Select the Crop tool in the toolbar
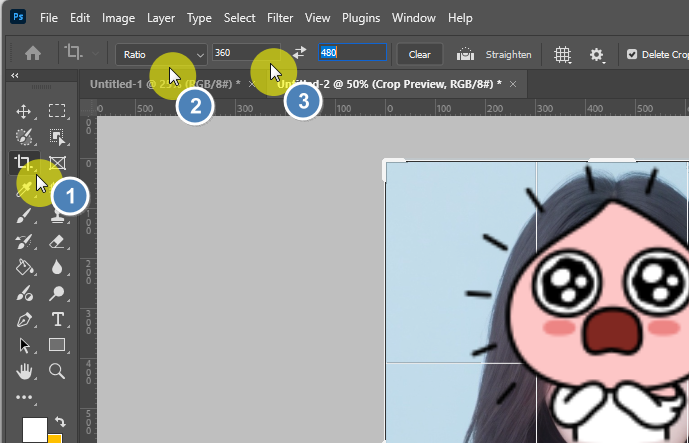 23,163
